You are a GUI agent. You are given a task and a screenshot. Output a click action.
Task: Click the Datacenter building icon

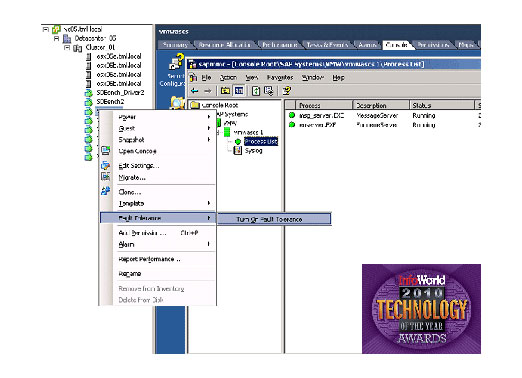pyautogui.click(x=67, y=39)
